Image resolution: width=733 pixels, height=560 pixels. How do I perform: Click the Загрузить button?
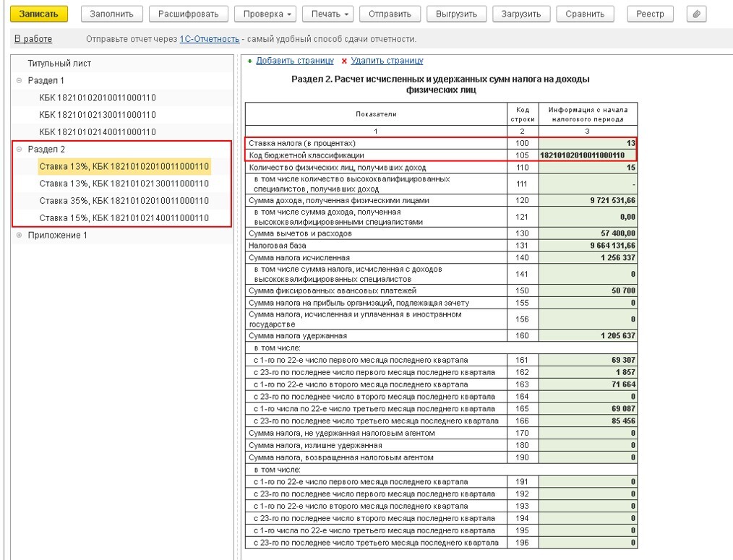[521, 14]
